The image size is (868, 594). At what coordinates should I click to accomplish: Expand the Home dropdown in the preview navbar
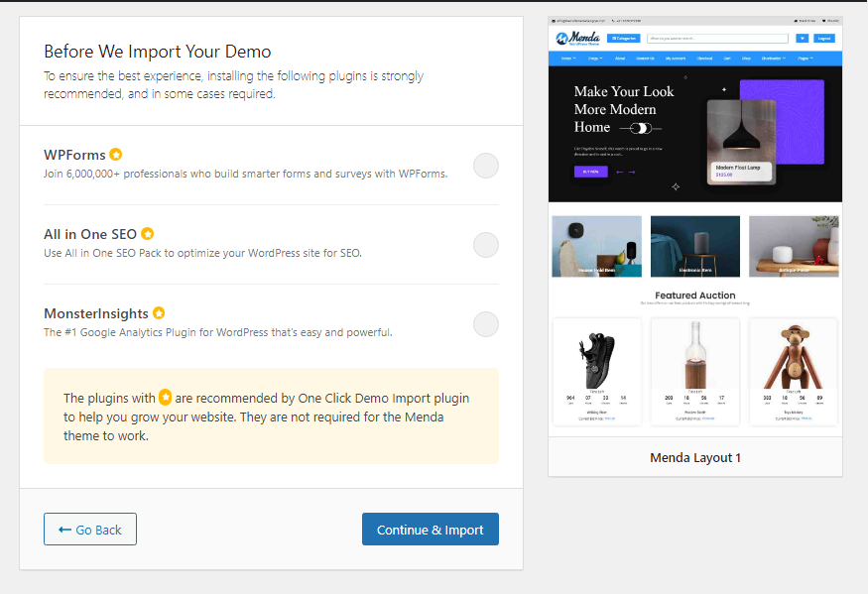(567, 59)
